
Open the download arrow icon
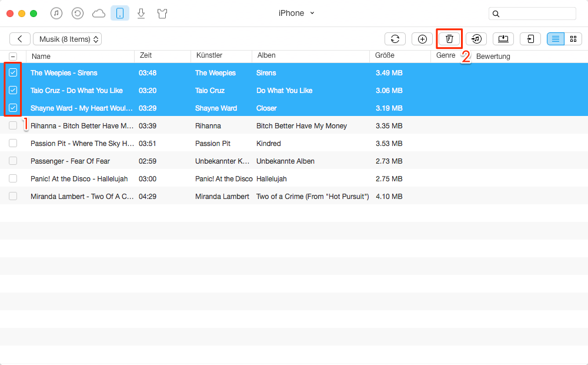coord(141,14)
